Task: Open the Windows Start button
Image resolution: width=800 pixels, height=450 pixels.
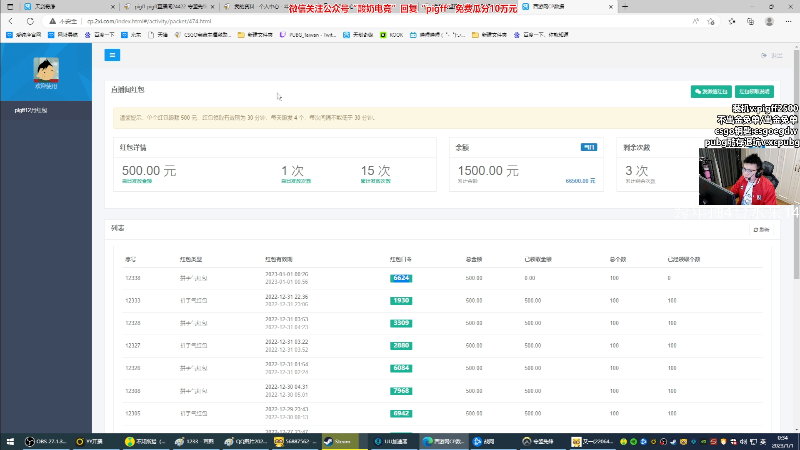Action: [10, 441]
